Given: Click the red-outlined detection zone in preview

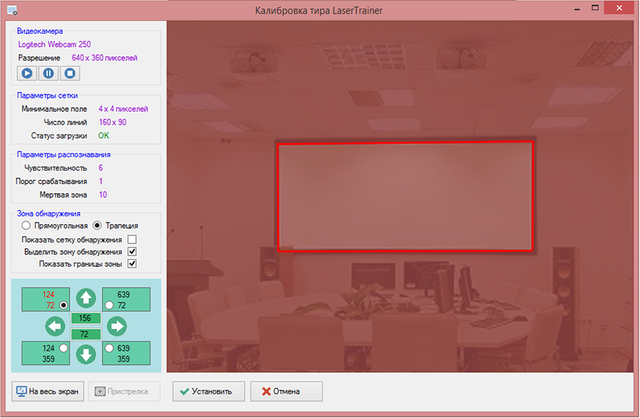Looking at the screenshot, I should [x=405, y=196].
